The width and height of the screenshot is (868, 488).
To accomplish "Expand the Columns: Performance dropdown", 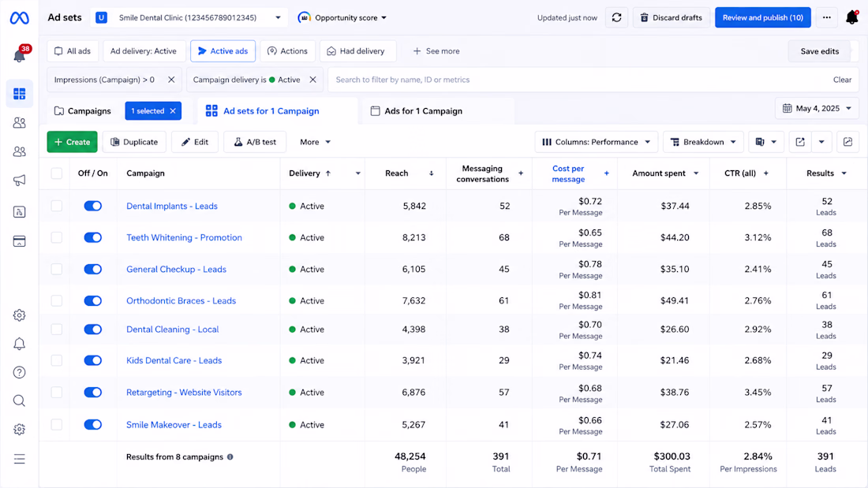I will (x=597, y=142).
